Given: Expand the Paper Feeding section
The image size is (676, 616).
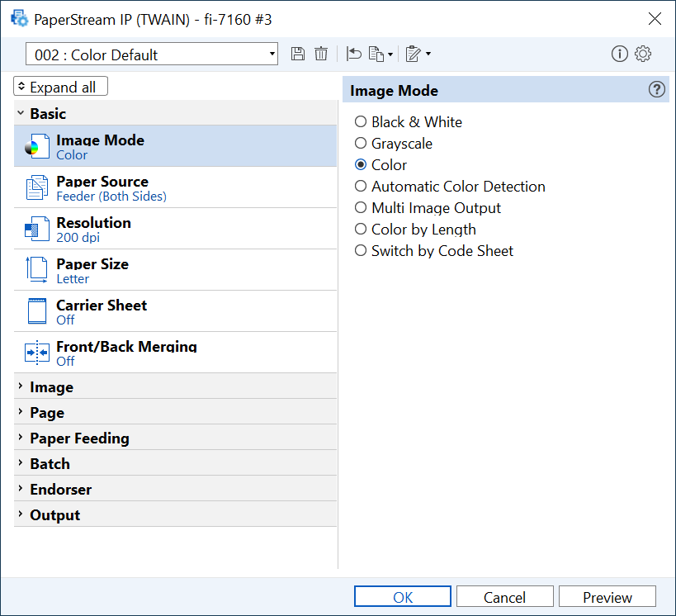Looking at the screenshot, I should click(x=175, y=438).
